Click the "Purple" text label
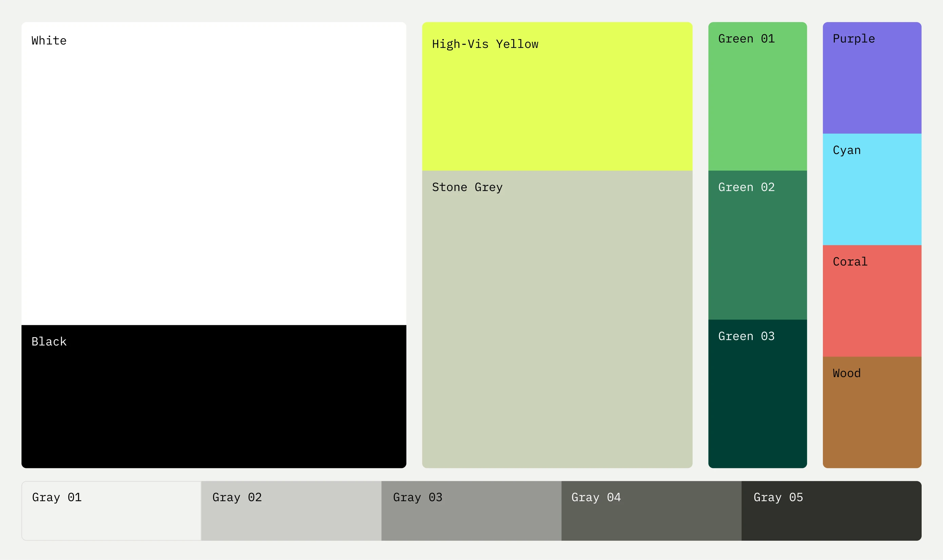 [x=853, y=38]
